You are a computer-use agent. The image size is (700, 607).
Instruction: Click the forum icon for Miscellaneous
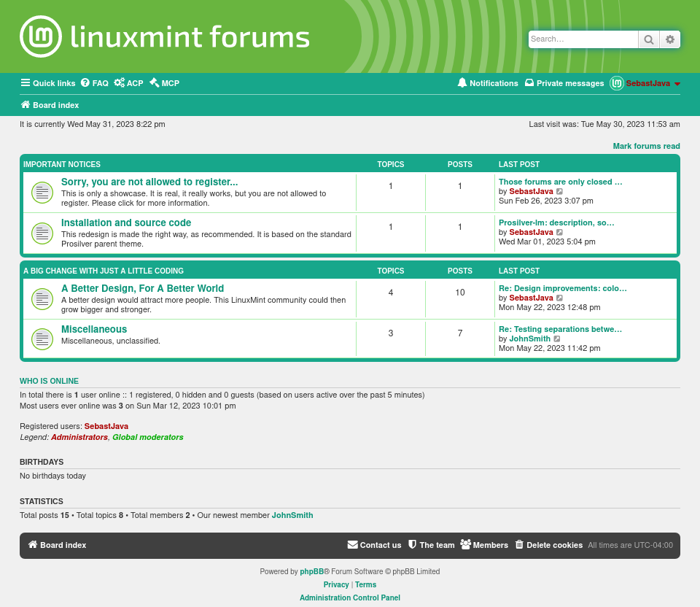(x=42, y=339)
